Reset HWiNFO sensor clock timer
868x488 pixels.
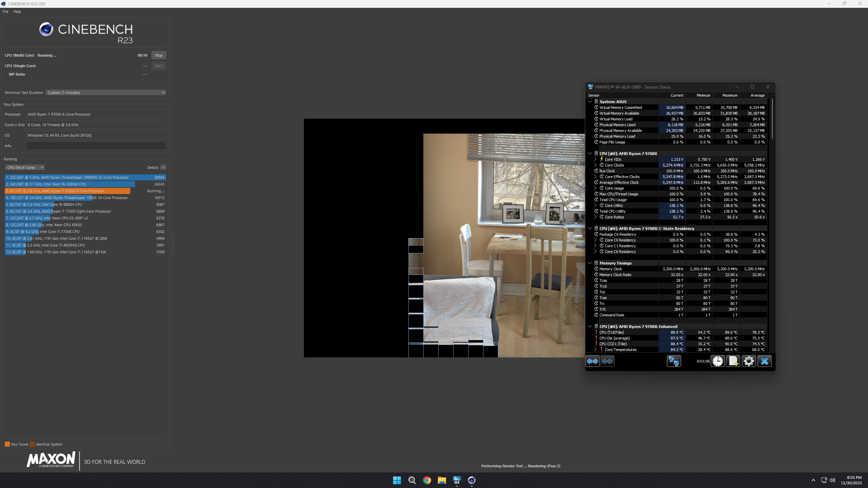coord(717,361)
